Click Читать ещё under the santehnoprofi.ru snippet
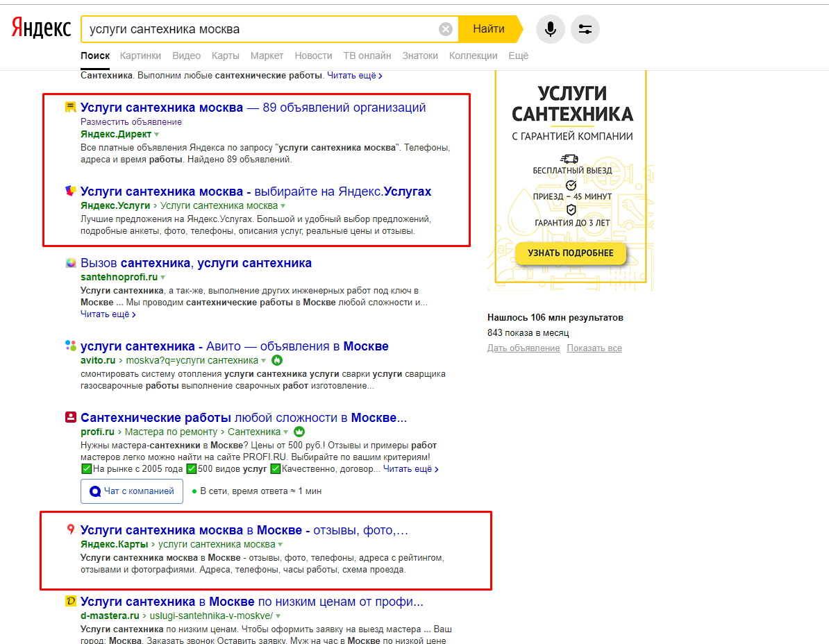 [x=108, y=314]
